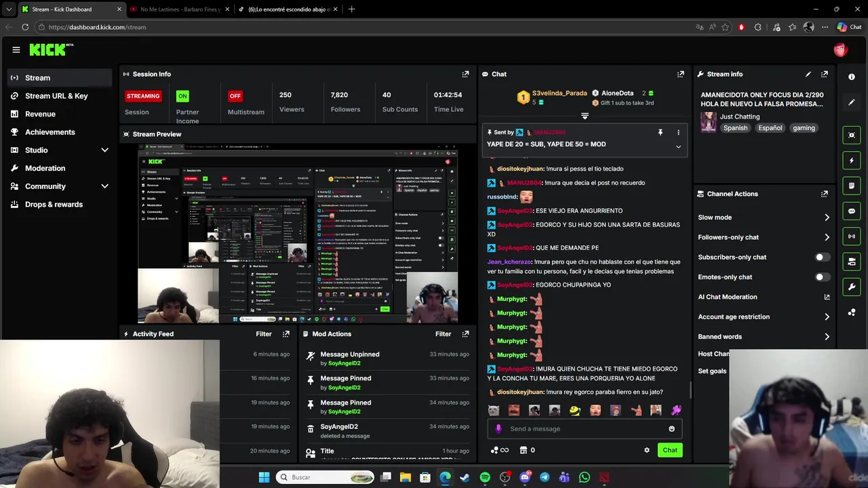This screenshot has height=488, width=868.
Task: Edit stream info with the pencil icon
Action: (808, 74)
